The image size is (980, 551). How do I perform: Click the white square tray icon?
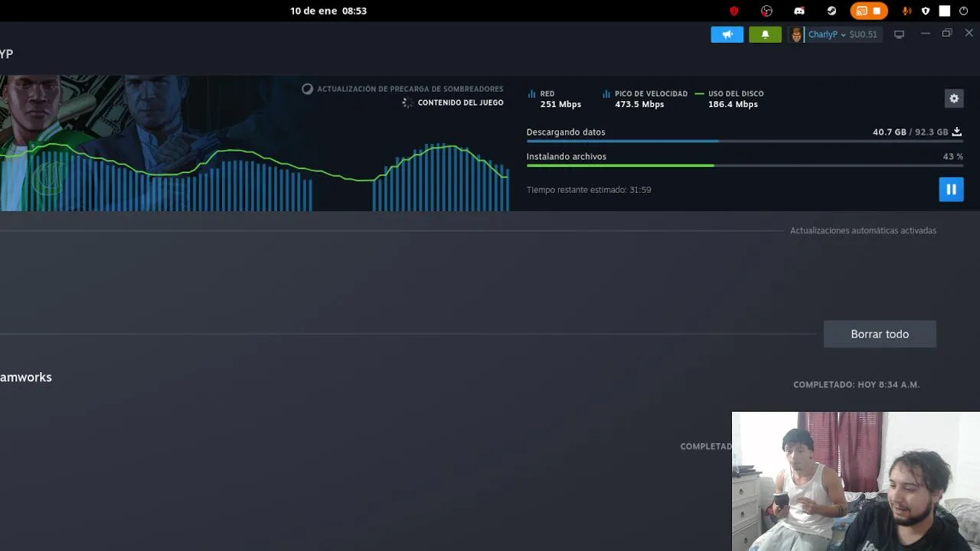coord(945,11)
